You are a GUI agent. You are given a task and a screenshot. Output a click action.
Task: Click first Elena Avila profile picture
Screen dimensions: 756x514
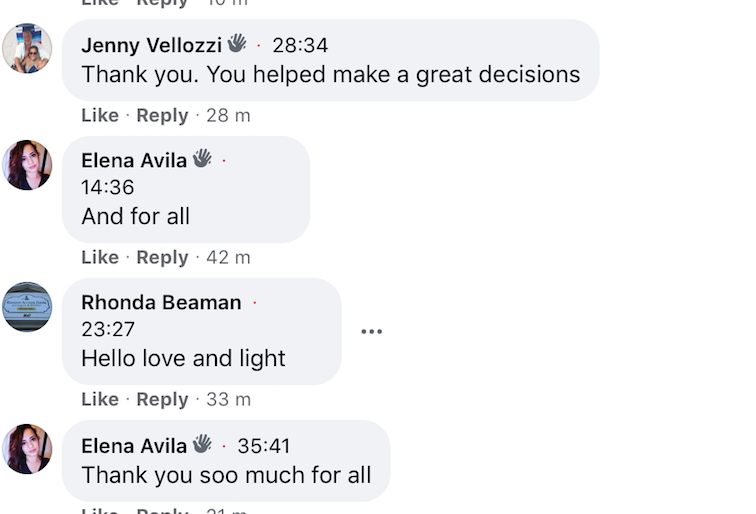(27, 165)
